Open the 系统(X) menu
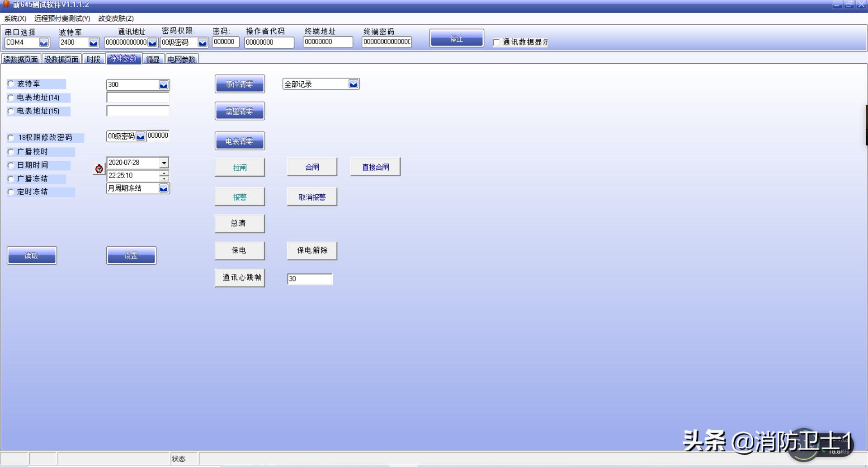The width and height of the screenshot is (868, 467). [15, 19]
